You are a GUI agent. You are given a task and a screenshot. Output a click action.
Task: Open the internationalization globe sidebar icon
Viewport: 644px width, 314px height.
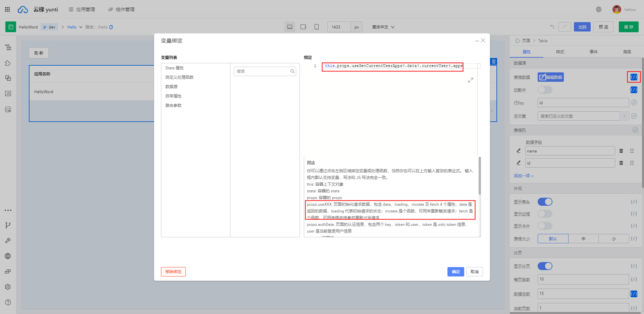tap(8, 256)
